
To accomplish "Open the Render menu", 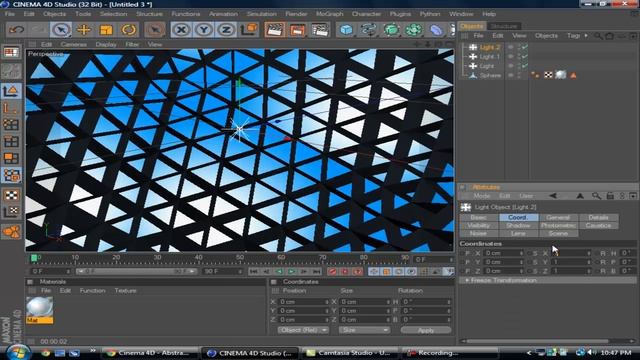I will tap(296, 14).
